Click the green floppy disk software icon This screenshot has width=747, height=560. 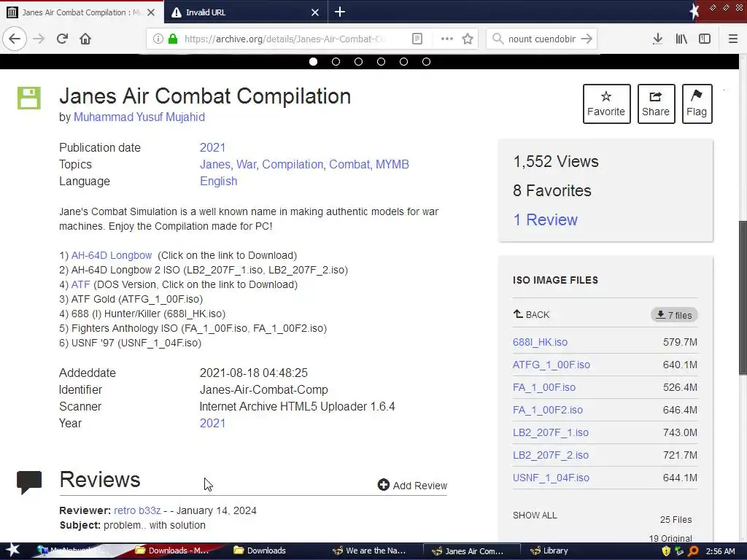29,98
